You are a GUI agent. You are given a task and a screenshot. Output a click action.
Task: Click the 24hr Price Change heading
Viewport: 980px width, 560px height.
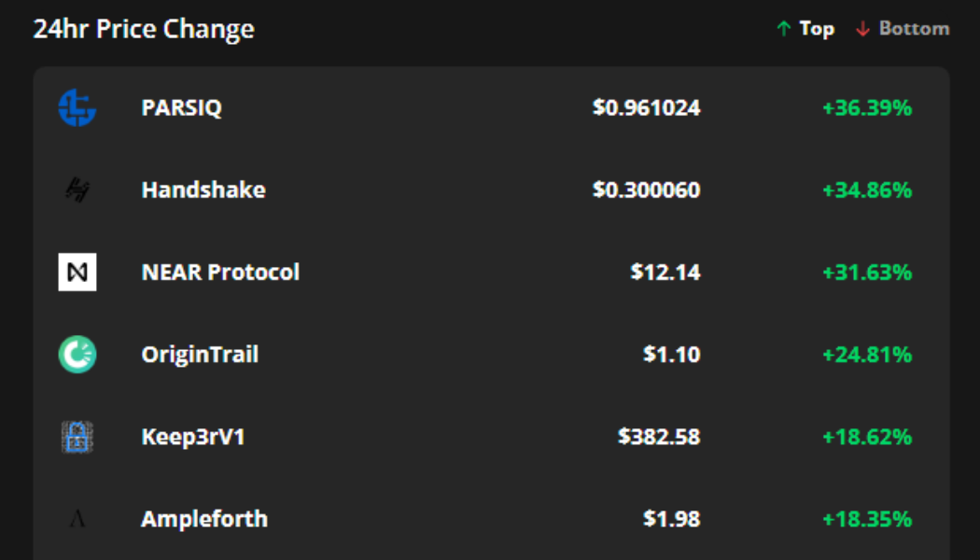click(144, 29)
